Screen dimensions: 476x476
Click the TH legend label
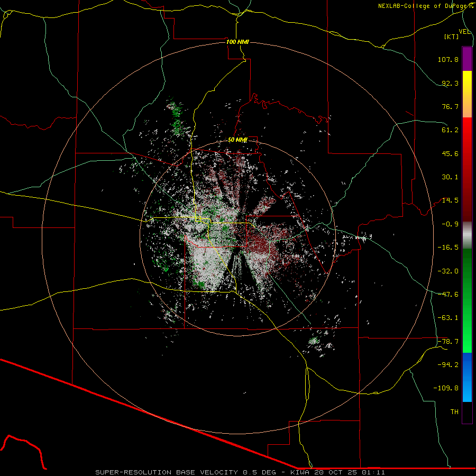[x=454, y=412]
